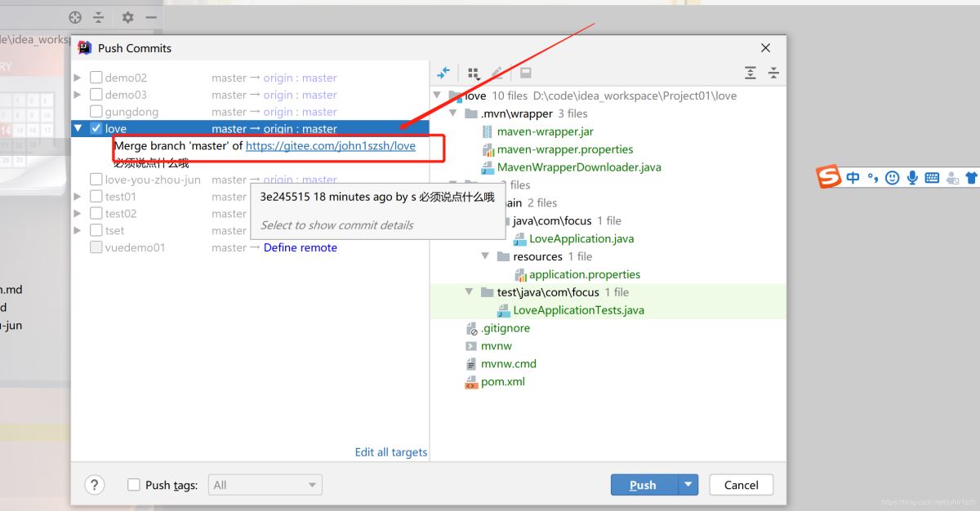Viewport: 980px width, 511px height.
Task: Click the hide minus icon in the background IDE panel
Action: [151, 17]
